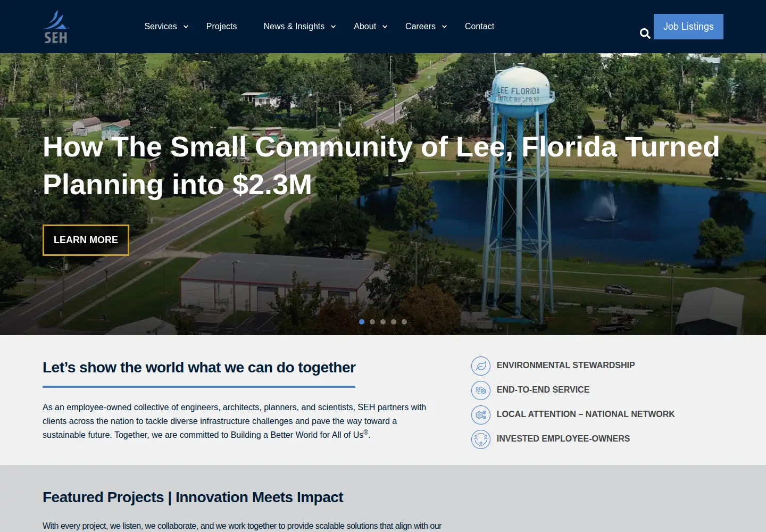Click ENVIRONMENTAL STEWARDSHIP text

[x=565, y=365]
